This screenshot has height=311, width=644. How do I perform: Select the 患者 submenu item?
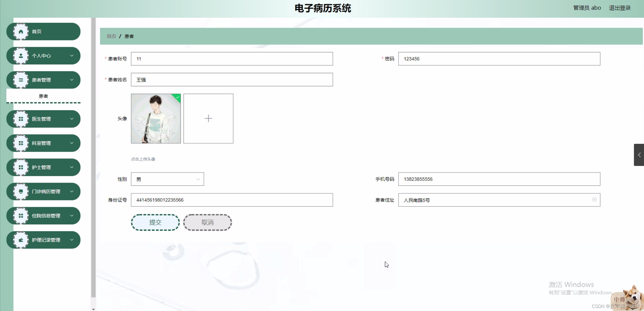(43, 96)
